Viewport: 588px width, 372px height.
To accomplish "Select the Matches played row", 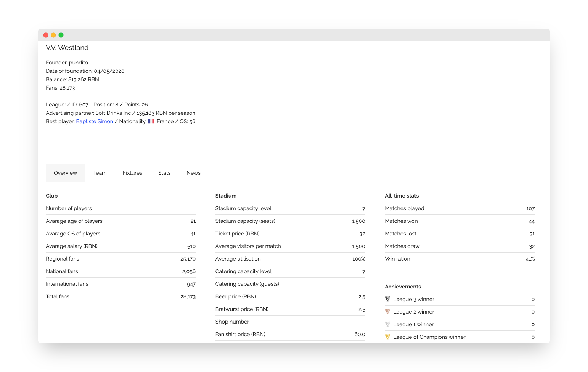I will (460, 208).
